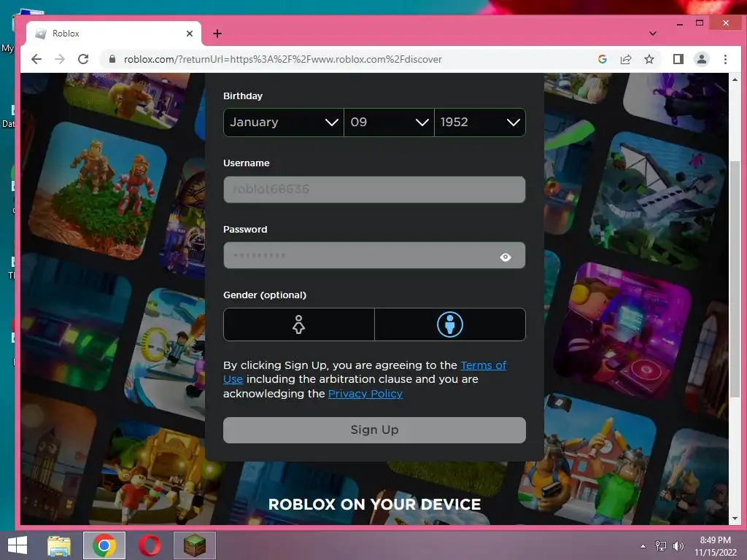Screen dimensions: 747x560
Task: Open the birthday year dropdown
Action: pyautogui.click(x=480, y=122)
